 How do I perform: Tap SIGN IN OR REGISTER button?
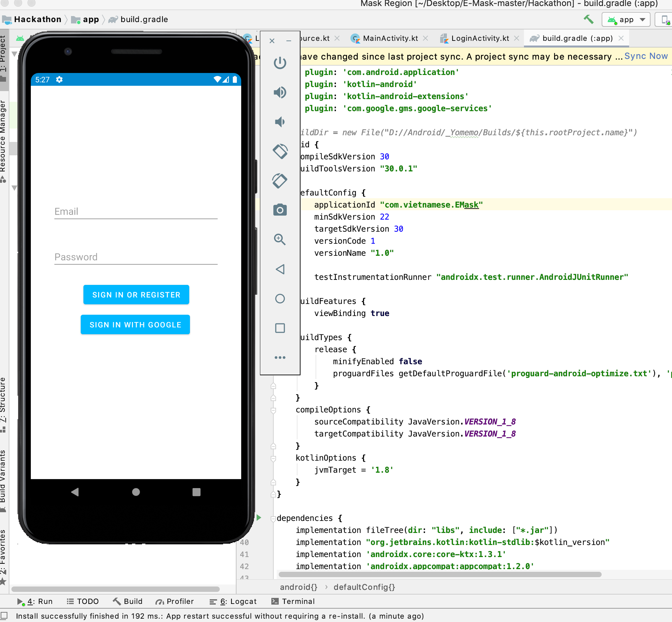coord(136,295)
